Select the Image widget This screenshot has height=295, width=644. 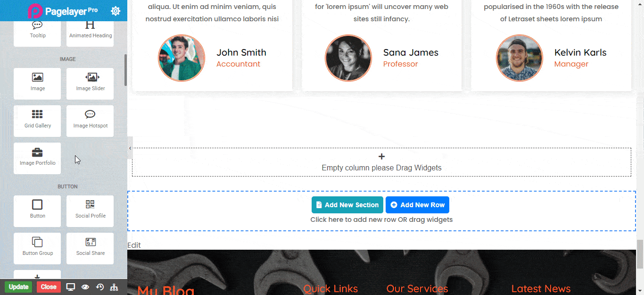point(37,84)
